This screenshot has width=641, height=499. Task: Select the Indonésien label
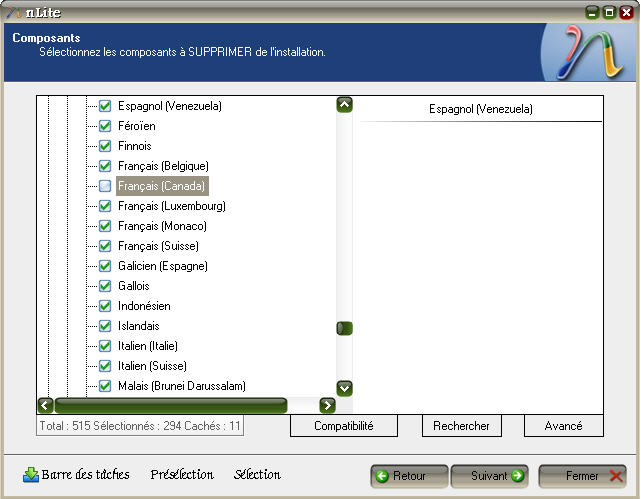(x=144, y=306)
